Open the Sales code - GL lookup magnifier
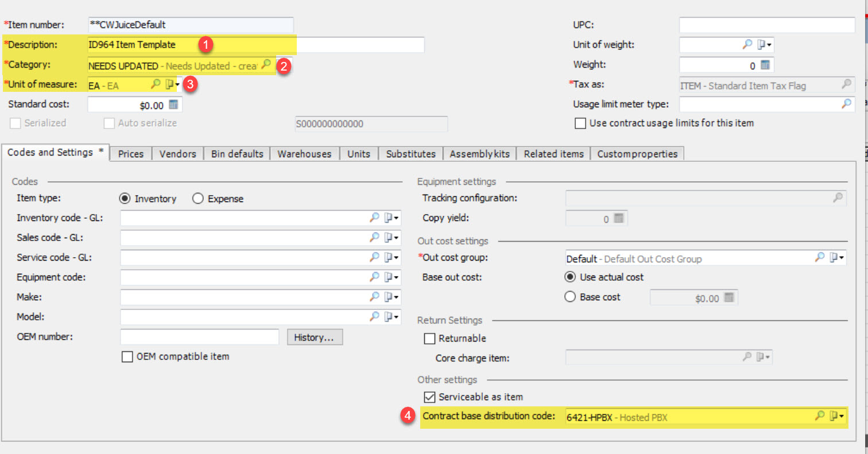Viewport: 868px width, 454px height. [374, 237]
